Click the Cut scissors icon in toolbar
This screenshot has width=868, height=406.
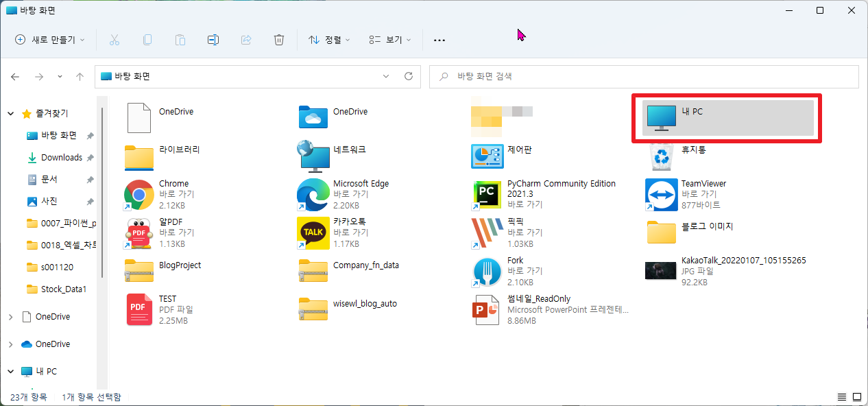(x=114, y=40)
